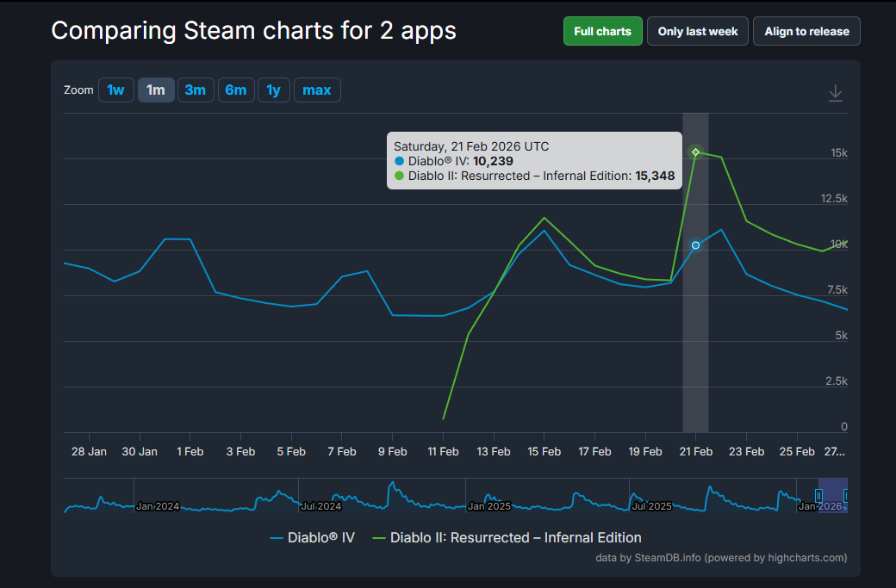Select Align to release option
896x588 pixels.
coord(806,31)
